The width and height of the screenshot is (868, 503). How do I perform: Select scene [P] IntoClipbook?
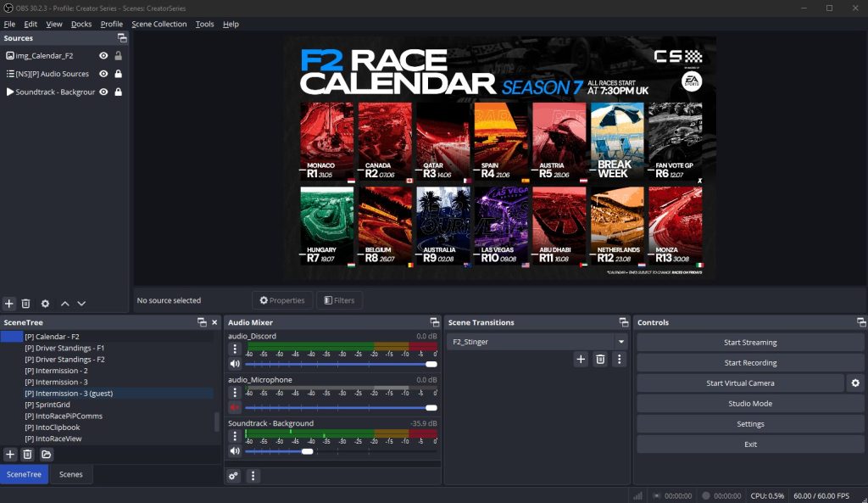(x=52, y=428)
